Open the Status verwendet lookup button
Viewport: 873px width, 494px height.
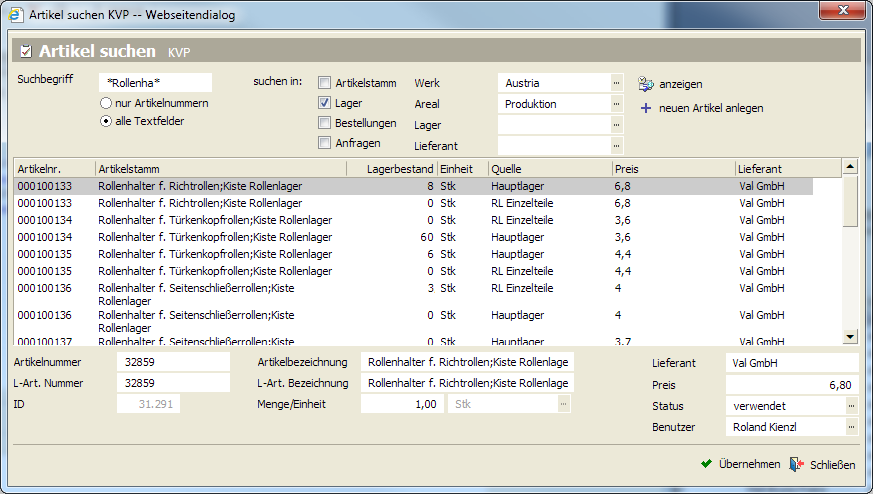tap(851, 406)
